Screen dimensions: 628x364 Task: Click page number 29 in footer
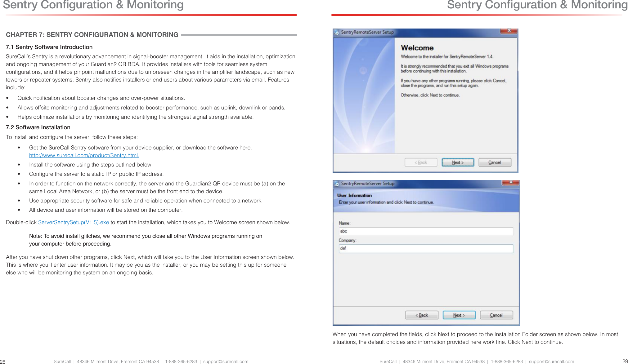[x=625, y=361]
